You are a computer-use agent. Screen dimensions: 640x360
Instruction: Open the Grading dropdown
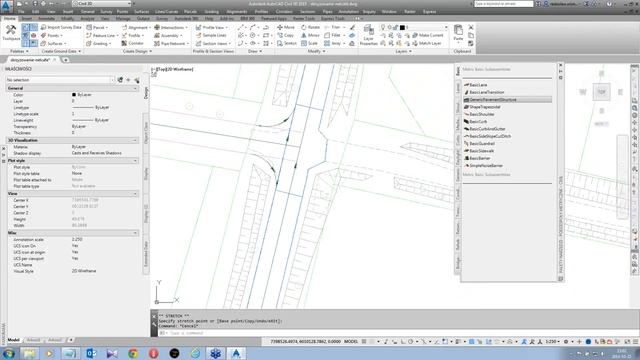98,43
